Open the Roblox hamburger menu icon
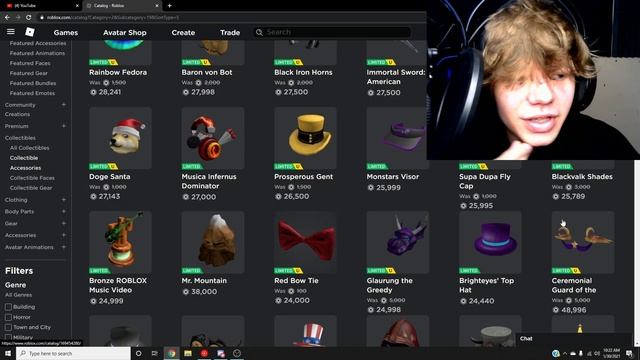This screenshot has width=640, height=360. click(11, 32)
